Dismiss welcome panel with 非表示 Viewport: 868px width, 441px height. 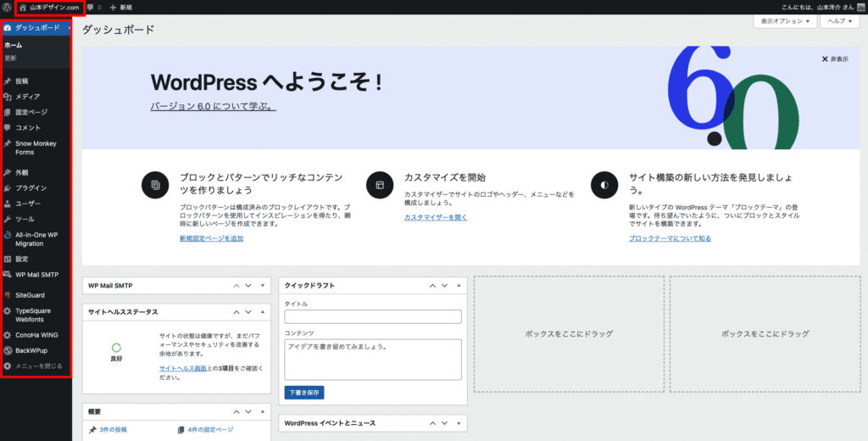click(x=835, y=59)
